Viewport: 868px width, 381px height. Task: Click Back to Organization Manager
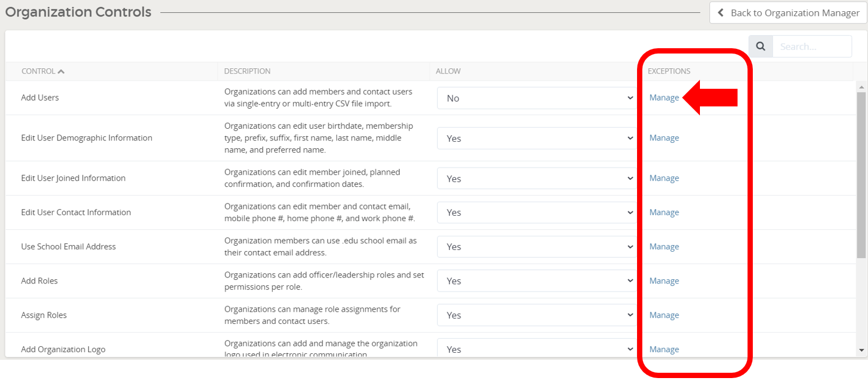click(793, 12)
